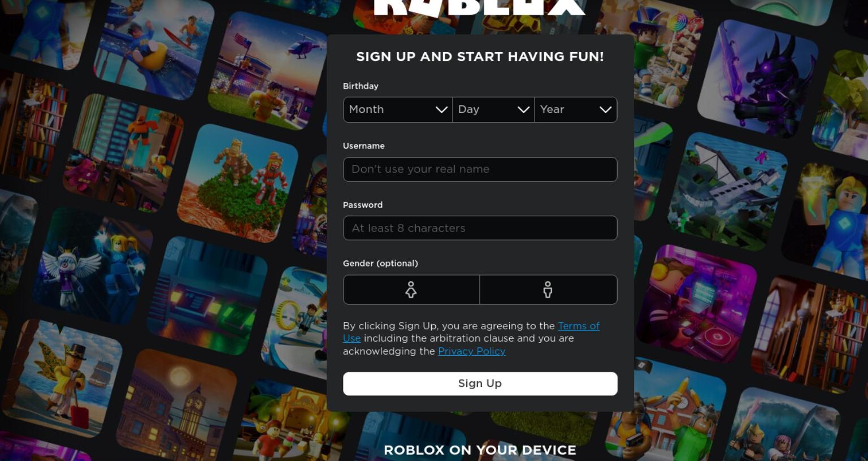Click the purple dragon game thumbnail
This screenshot has height=461, width=868.
pos(757,79)
